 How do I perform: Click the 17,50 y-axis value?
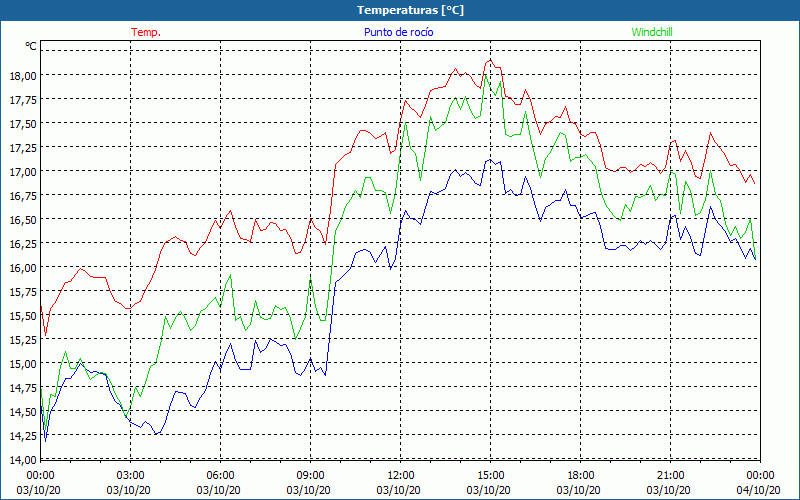23,123
